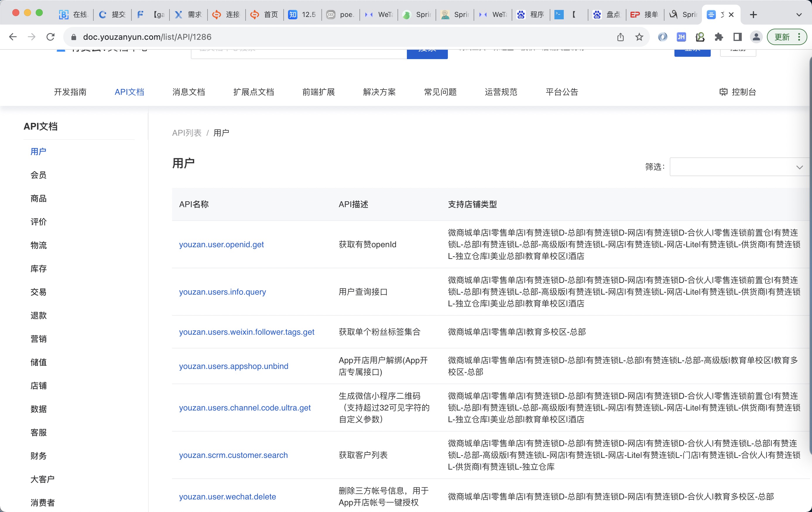The height and width of the screenshot is (512, 812).
Task: Click the API列表 breadcrumb
Action: point(187,133)
